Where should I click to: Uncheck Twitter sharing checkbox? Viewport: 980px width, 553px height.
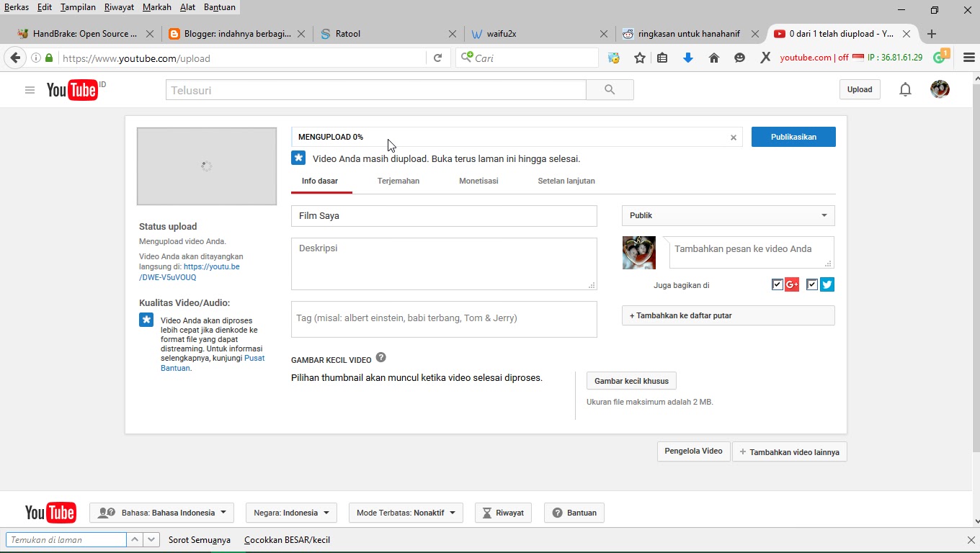pyautogui.click(x=812, y=284)
